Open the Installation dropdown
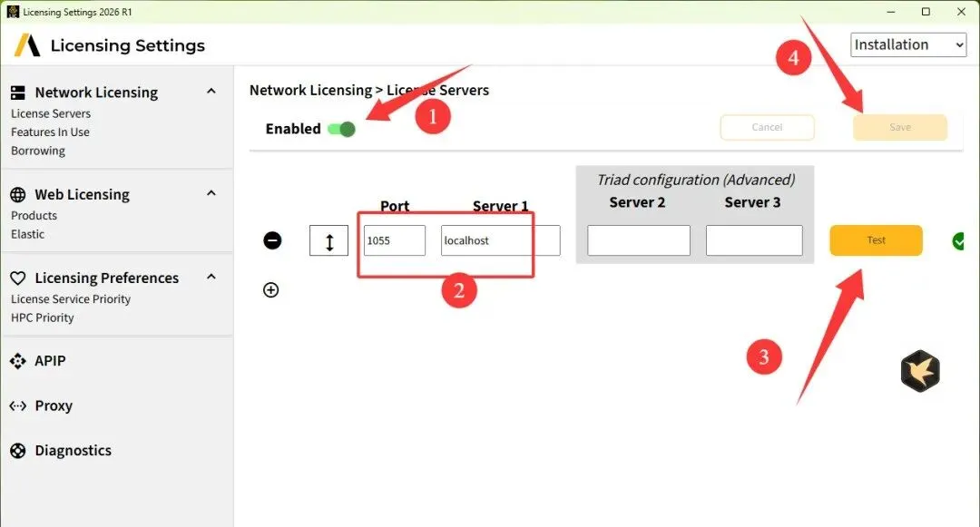 (x=908, y=45)
